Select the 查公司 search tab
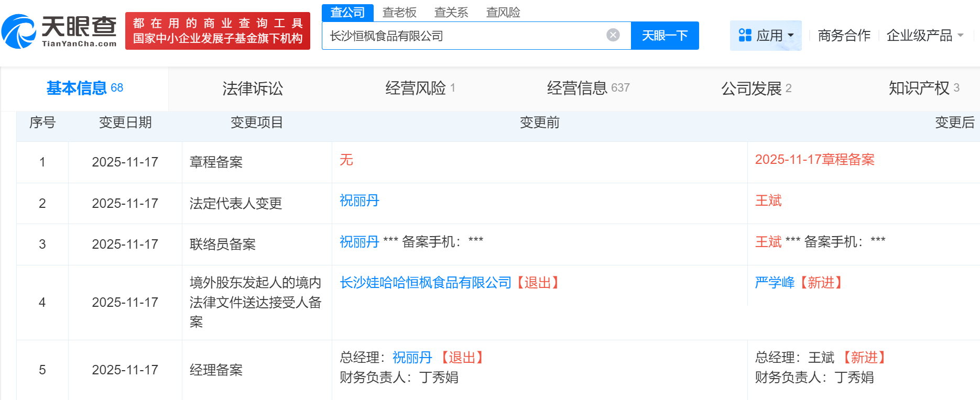Image resolution: width=980 pixels, height=400 pixels. click(x=347, y=12)
